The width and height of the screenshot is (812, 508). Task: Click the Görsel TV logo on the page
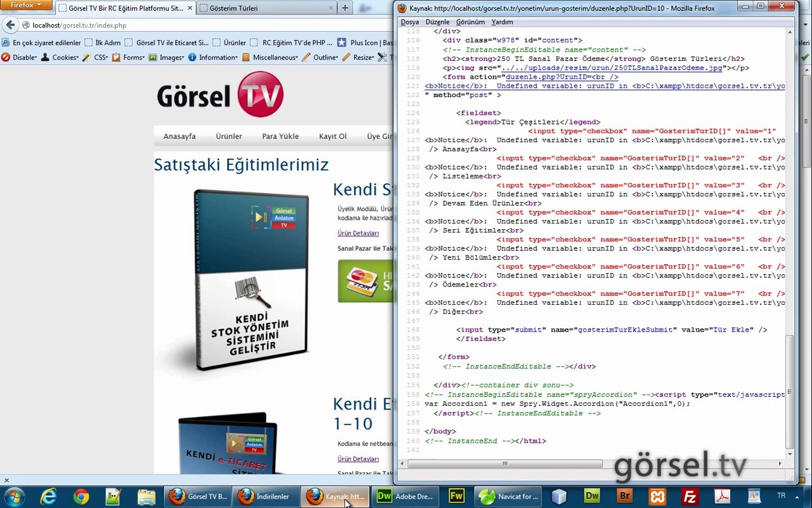pyautogui.click(x=220, y=95)
